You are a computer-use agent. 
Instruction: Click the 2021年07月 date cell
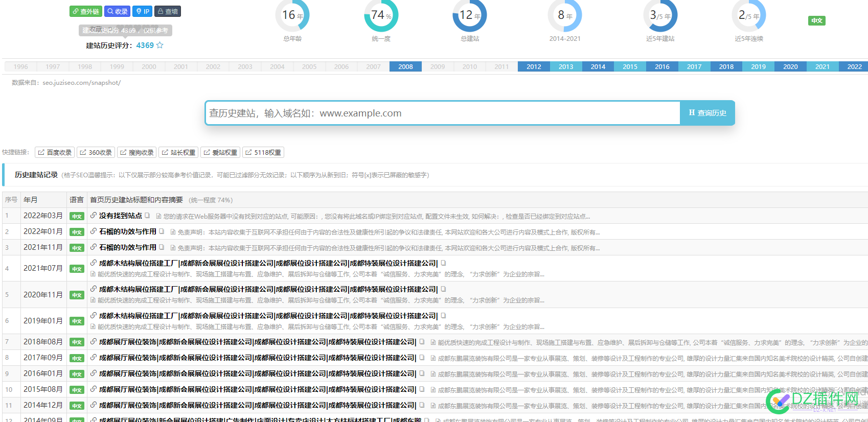pos(43,268)
